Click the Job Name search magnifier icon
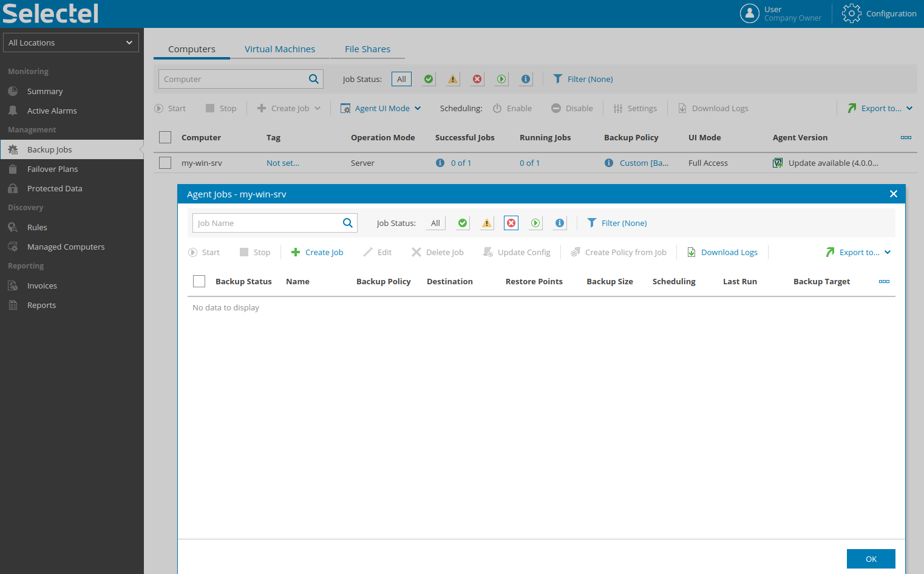This screenshot has height=574, width=924. tap(348, 223)
